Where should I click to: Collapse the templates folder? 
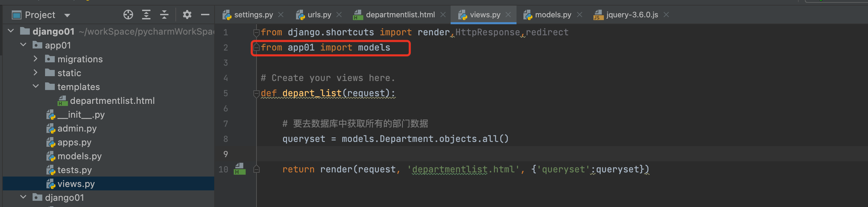[x=35, y=87]
